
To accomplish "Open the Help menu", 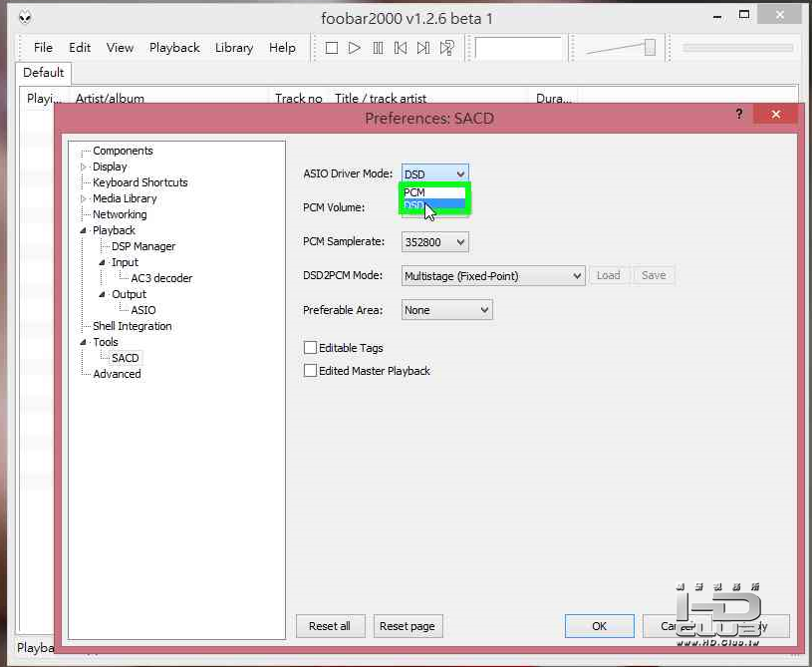I will 282,48.
